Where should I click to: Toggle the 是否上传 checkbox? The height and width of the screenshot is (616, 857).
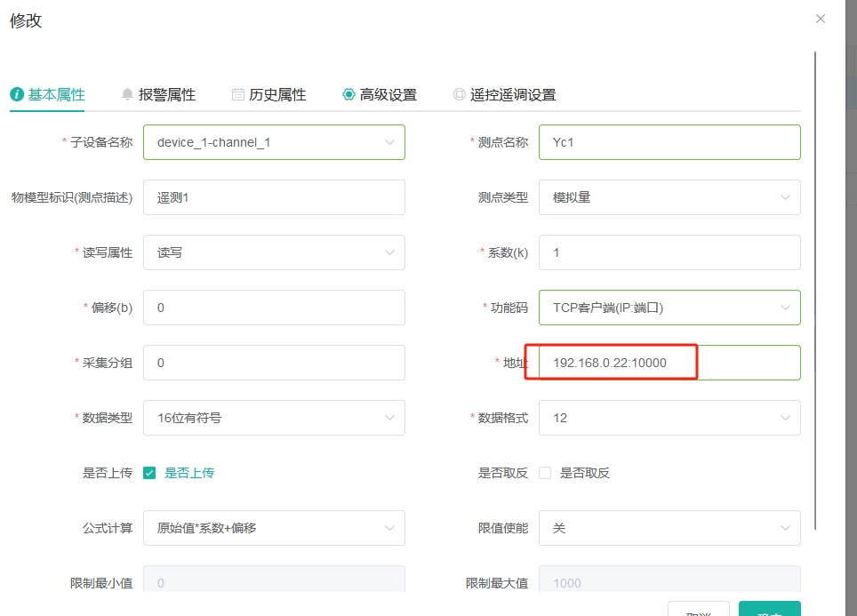point(149,473)
